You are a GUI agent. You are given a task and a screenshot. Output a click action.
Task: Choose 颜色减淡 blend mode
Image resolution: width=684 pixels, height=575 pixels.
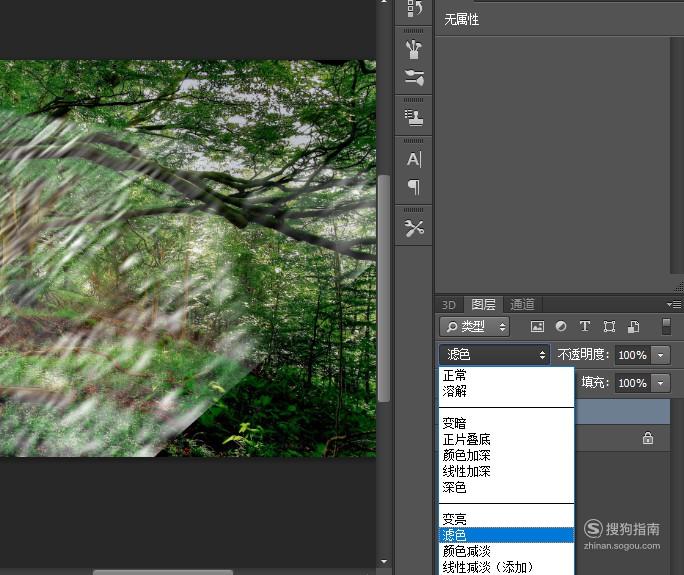506,551
